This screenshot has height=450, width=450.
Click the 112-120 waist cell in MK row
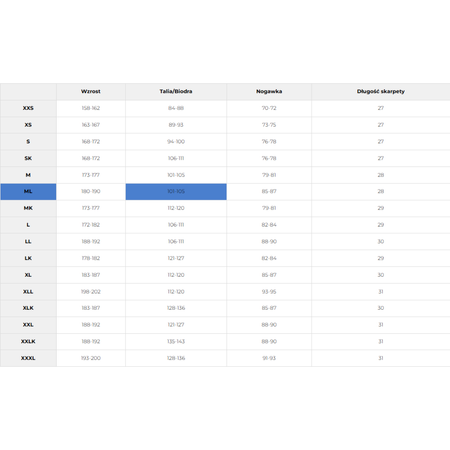pos(176,208)
